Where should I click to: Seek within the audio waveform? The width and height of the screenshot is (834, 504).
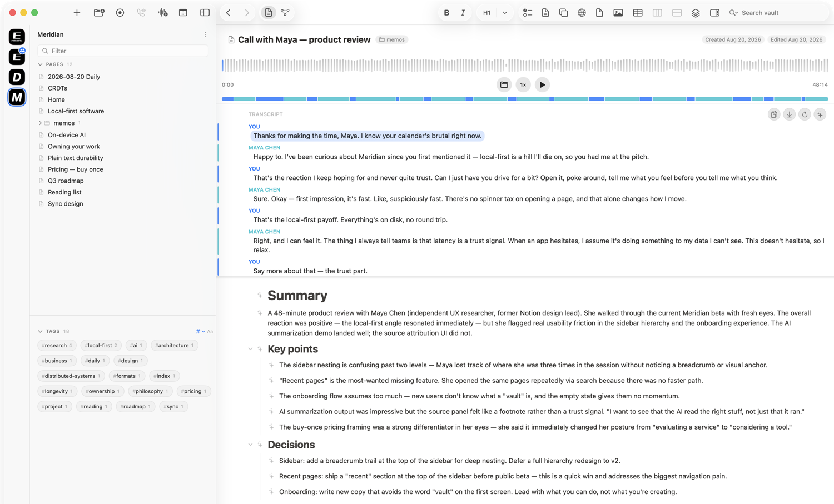coord(525,65)
